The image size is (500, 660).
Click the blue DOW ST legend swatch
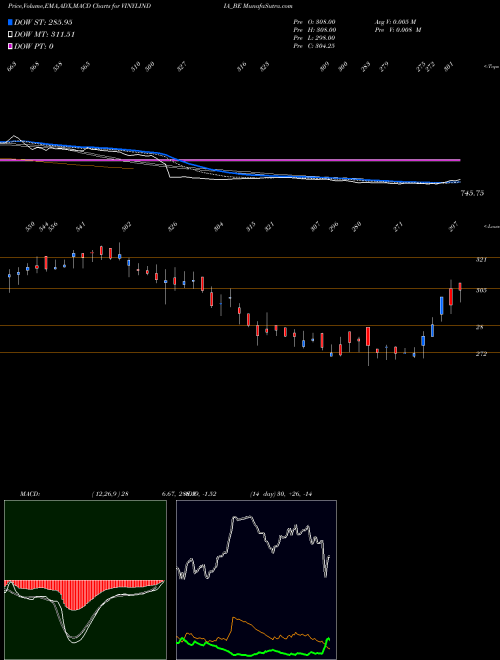[10, 22]
